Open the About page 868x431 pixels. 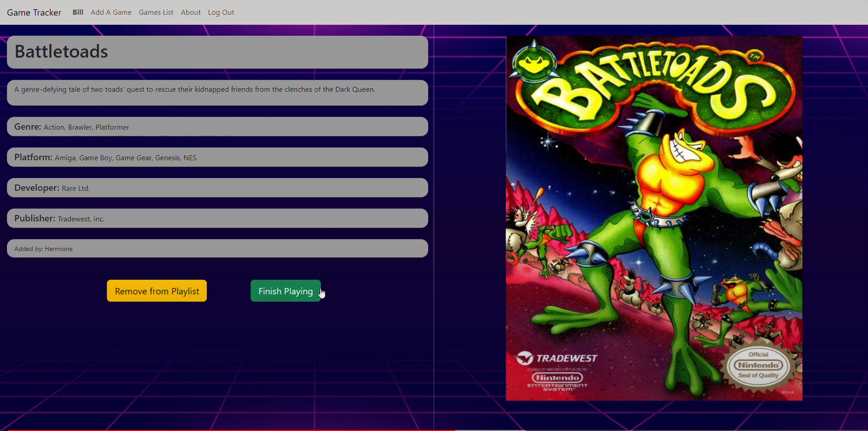[191, 12]
